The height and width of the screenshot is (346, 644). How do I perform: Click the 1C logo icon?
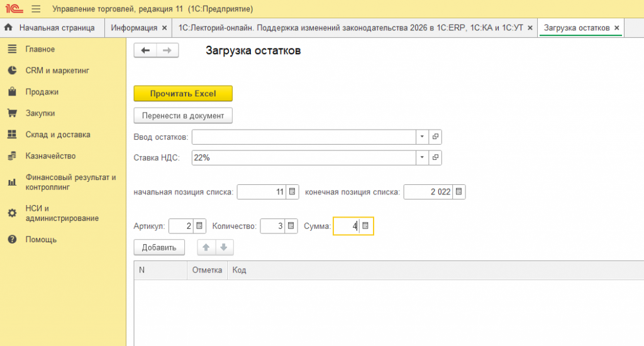coord(14,9)
